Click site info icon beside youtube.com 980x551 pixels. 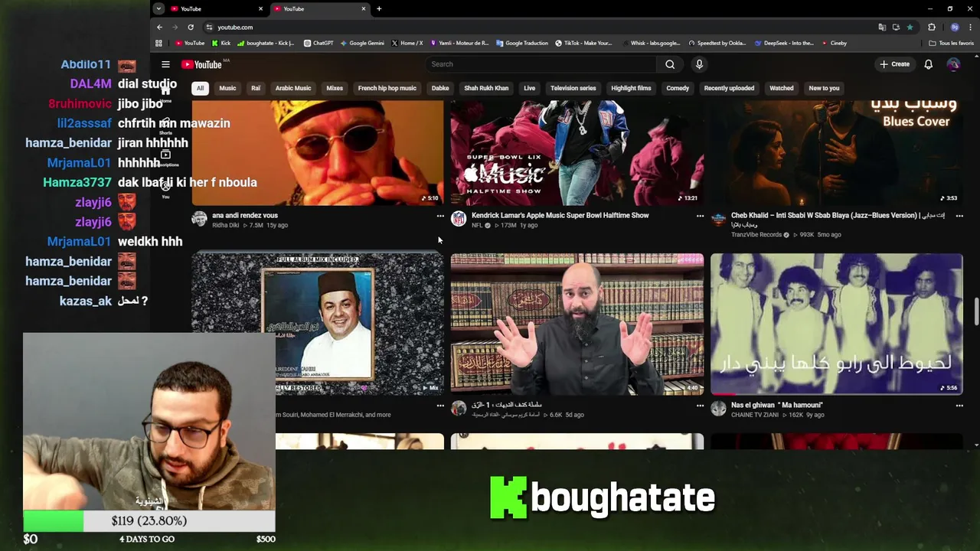click(x=209, y=27)
